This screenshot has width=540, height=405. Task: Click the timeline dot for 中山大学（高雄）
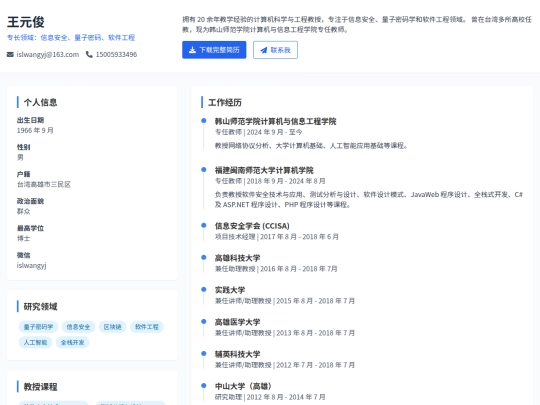click(x=204, y=385)
